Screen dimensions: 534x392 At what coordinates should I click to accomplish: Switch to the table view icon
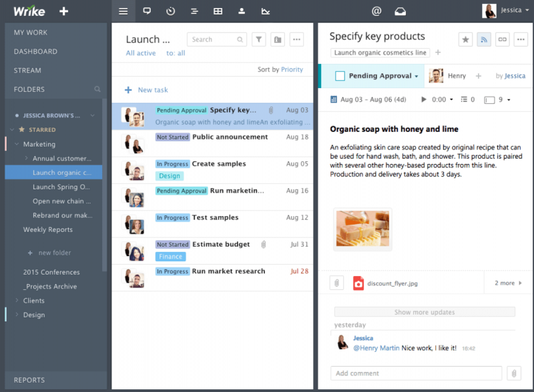pyautogui.click(x=217, y=11)
